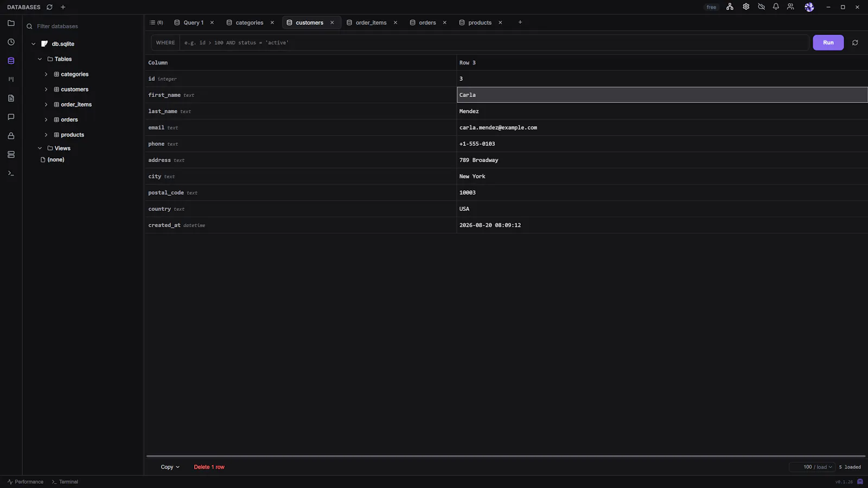
Task: Open the 100 / load dropdown
Action: 812,467
